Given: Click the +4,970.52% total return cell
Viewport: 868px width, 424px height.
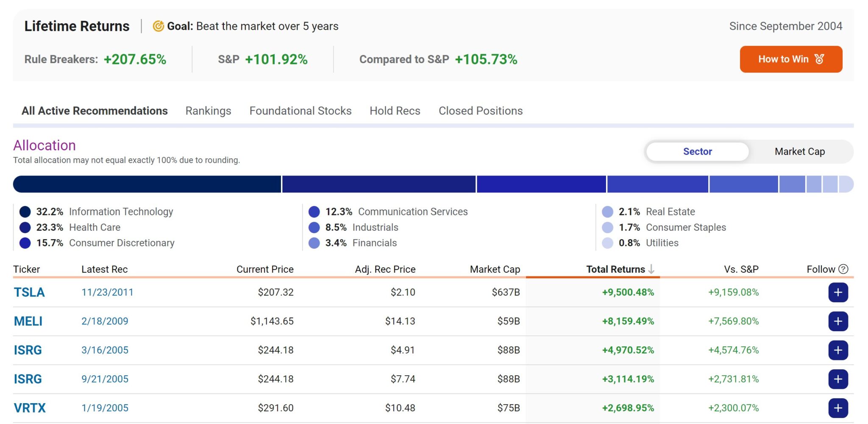Looking at the screenshot, I should point(628,350).
